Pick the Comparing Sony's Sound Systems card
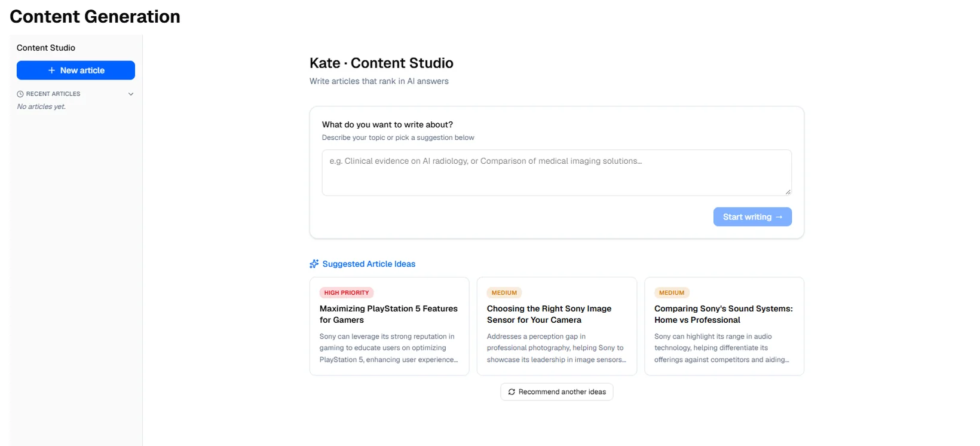Image resolution: width=980 pixels, height=446 pixels. tap(724, 326)
